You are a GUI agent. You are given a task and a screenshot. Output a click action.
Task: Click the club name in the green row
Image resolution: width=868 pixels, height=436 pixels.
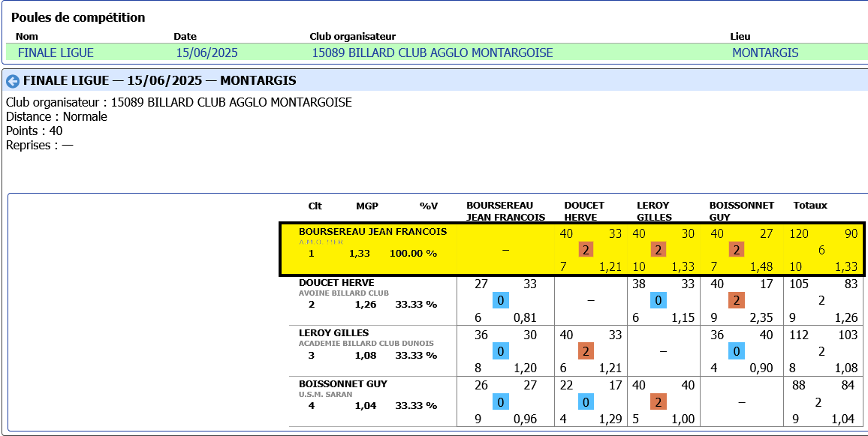tap(432, 53)
